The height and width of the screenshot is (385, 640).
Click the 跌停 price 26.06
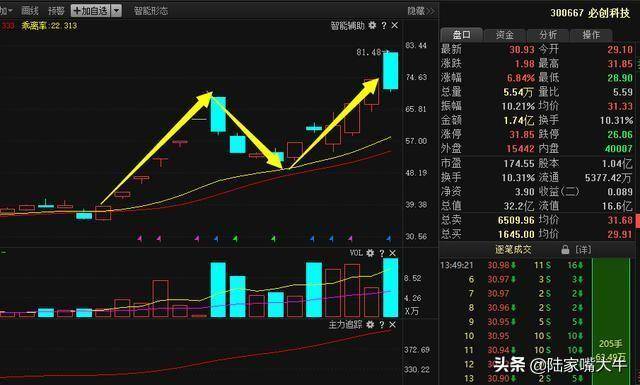[x=620, y=135]
